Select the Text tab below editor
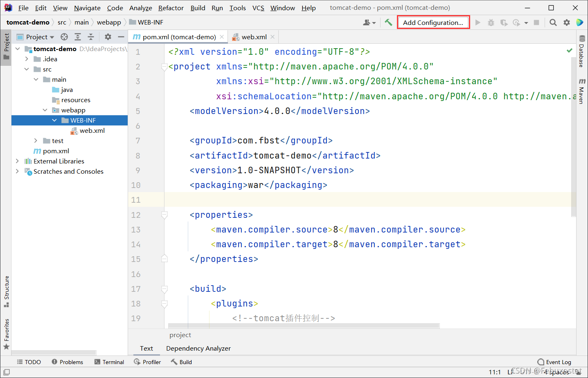 [146, 348]
